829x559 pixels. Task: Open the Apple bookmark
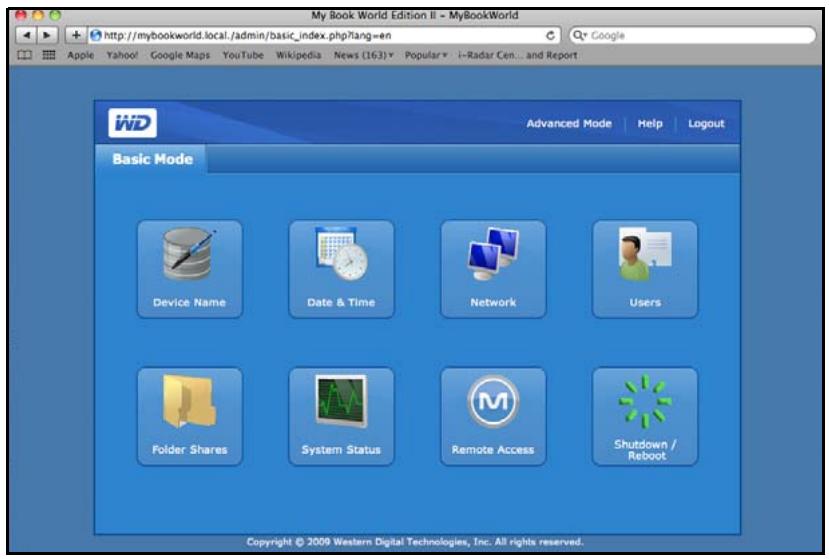[80, 55]
